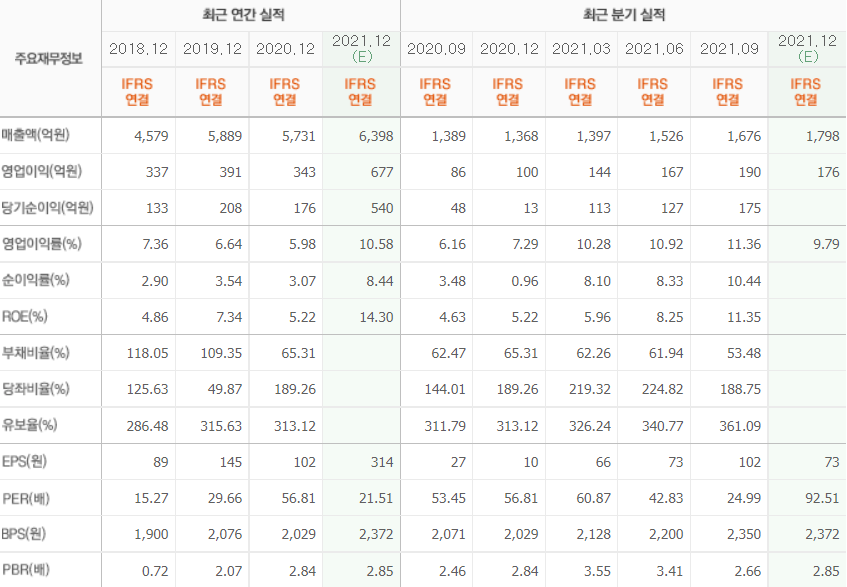Click the 15.27 PER value
Screen dimensions: 847x587
pyautogui.click(x=151, y=498)
